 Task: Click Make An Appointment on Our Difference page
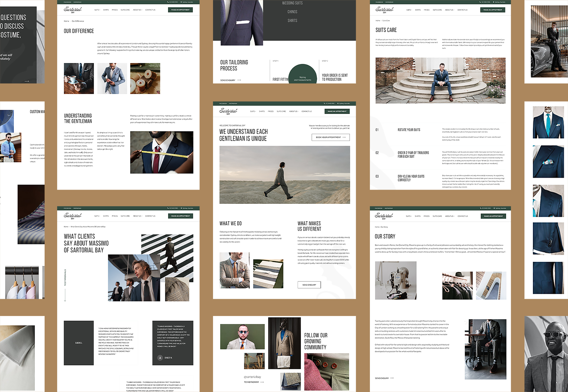(180, 10)
